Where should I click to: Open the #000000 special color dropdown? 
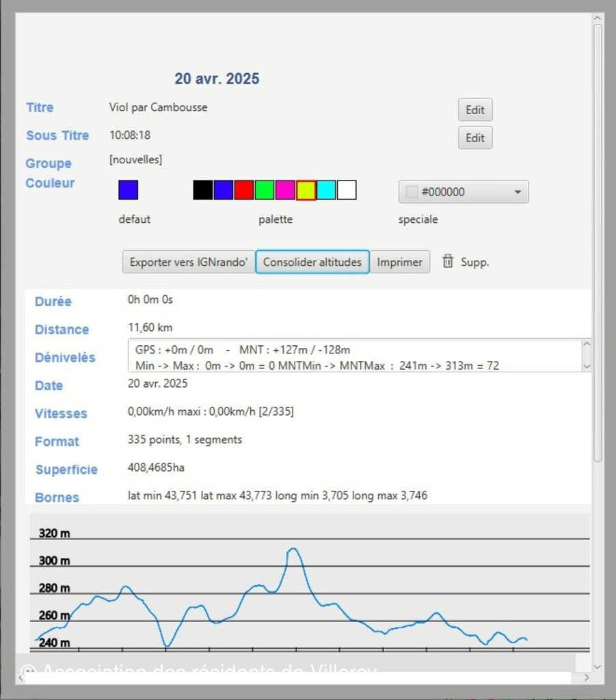[464, 192]
